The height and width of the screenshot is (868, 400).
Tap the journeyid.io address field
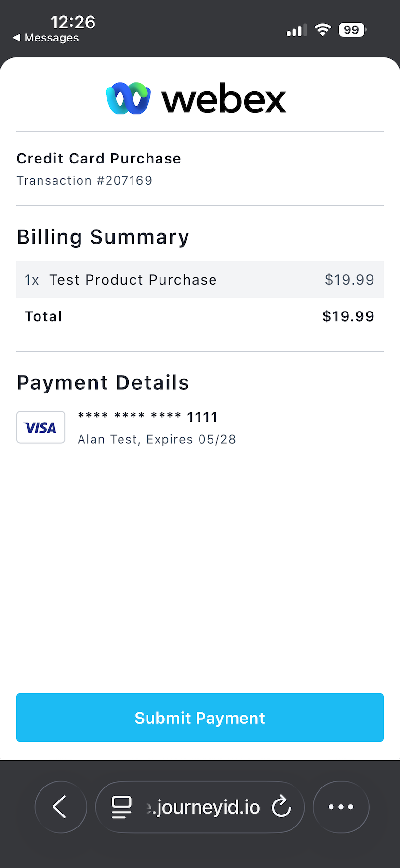pyautogui.click(x=205, y=807)
